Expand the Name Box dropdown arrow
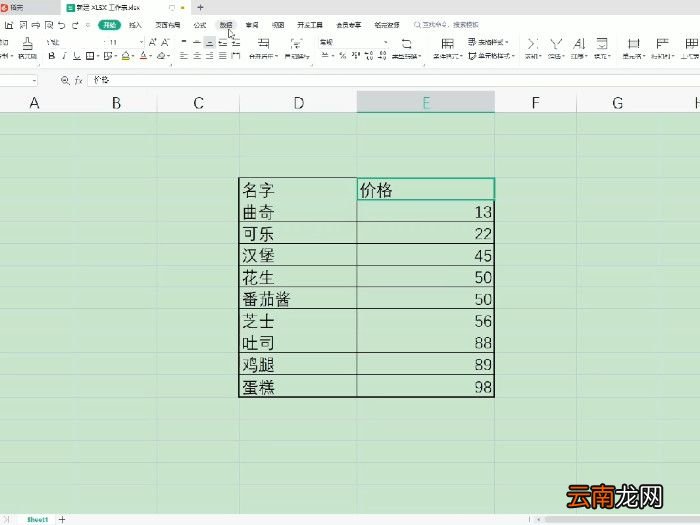This screenshot has width=700, height=525. 34,80
